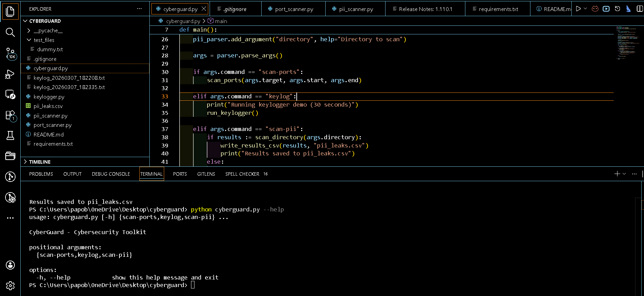Close the cyberguard.py editor tab
The height and width of the screenshot is (296, 644).
coord(204,9)
